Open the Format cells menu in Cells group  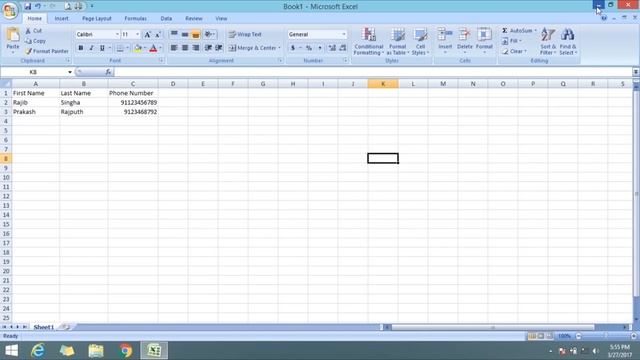484,40
